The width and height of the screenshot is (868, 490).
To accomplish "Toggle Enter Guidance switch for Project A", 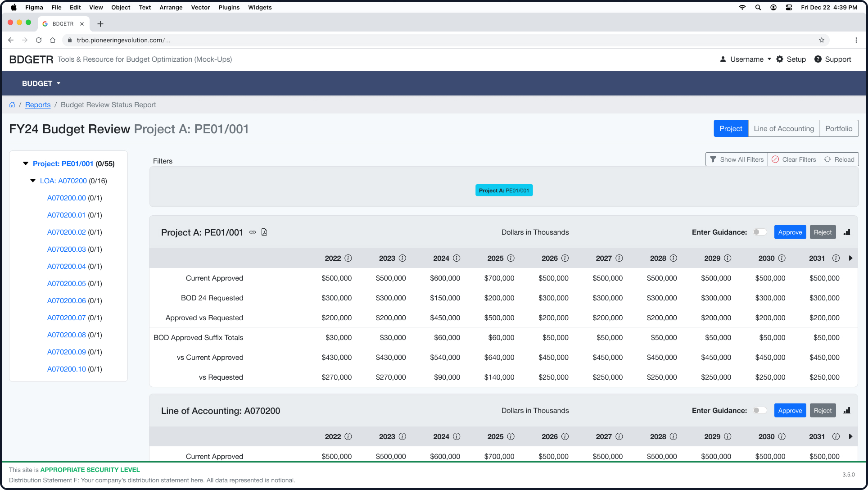I will click(x=759, y=232).
